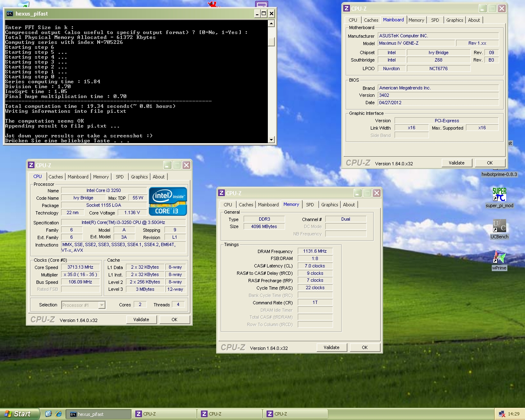525x420 pixels.
Task: Close the processor CPU-Z window
Action: [186, 165]
